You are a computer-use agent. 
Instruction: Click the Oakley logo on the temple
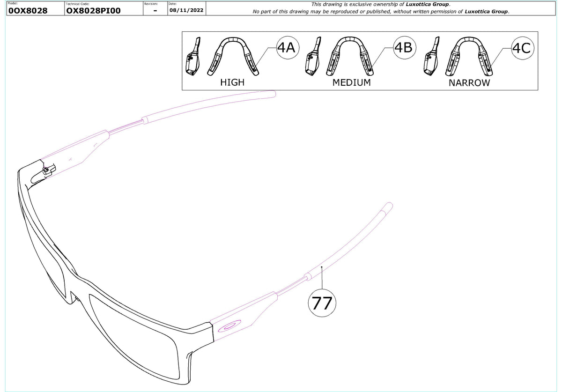click(x=229, y=326)
